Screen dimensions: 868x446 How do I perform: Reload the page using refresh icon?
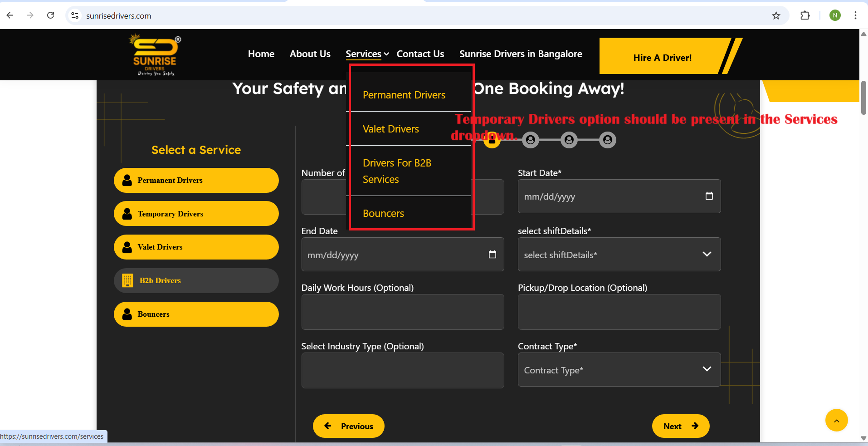click(51, 16)
